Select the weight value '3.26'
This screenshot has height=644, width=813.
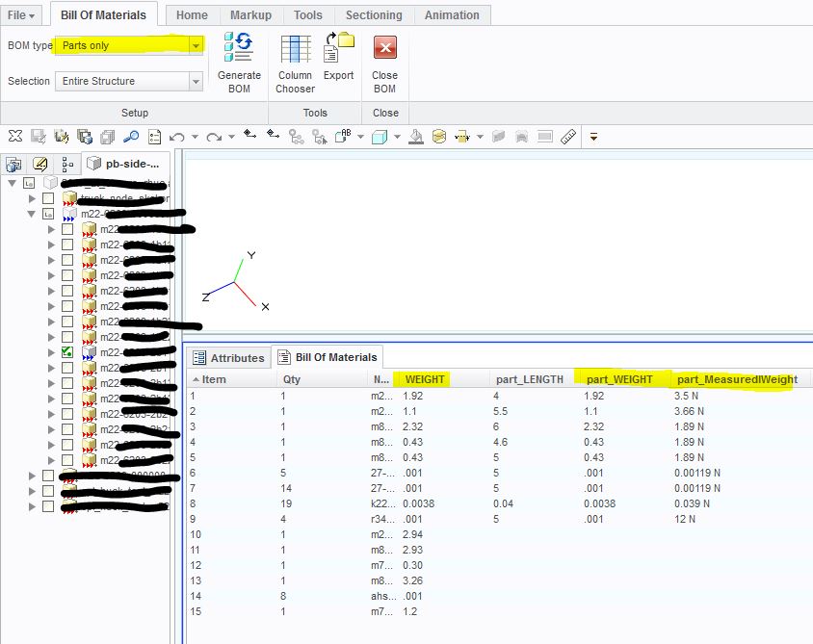tap(412, 580)
